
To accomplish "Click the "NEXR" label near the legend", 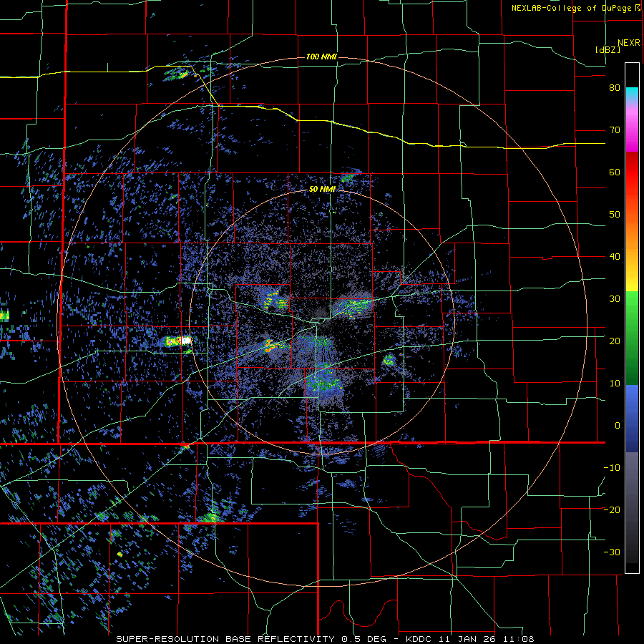I will (x=628, y=43).
